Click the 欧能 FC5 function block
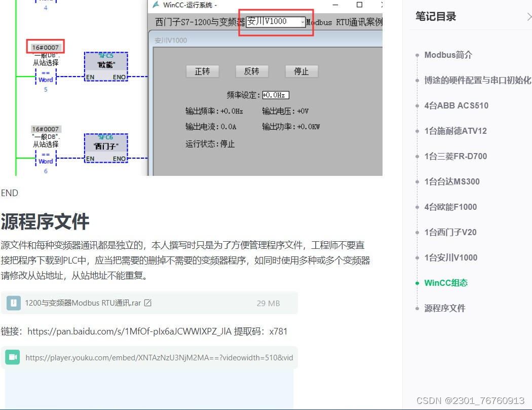The image size is (532, 410). [106, 66]
